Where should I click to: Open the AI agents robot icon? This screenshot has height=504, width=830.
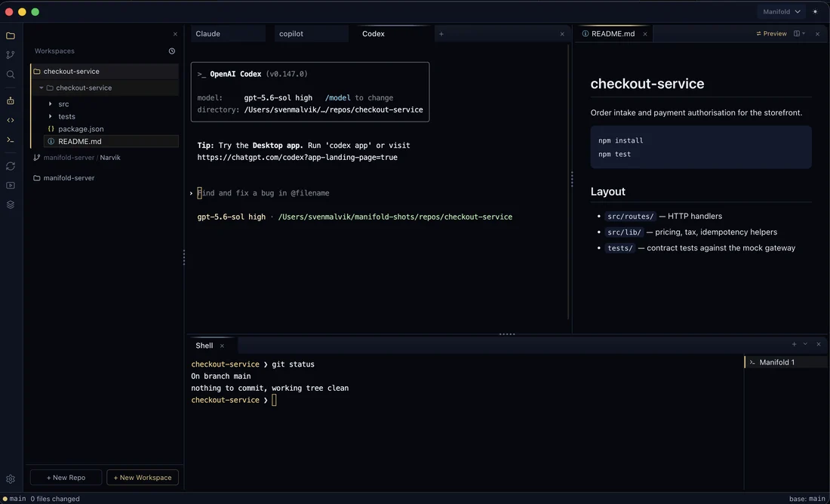click(x=10, y=100)
